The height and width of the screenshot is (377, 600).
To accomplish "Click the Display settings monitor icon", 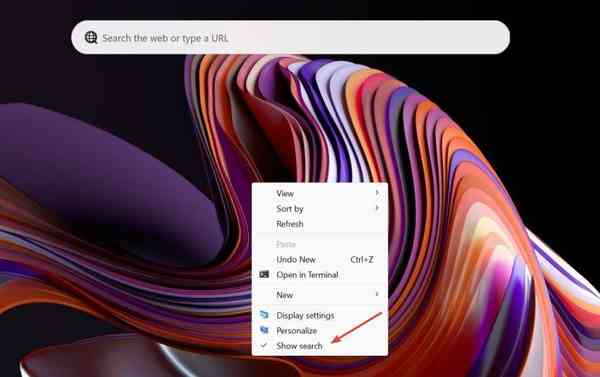I will coord(264,315).
